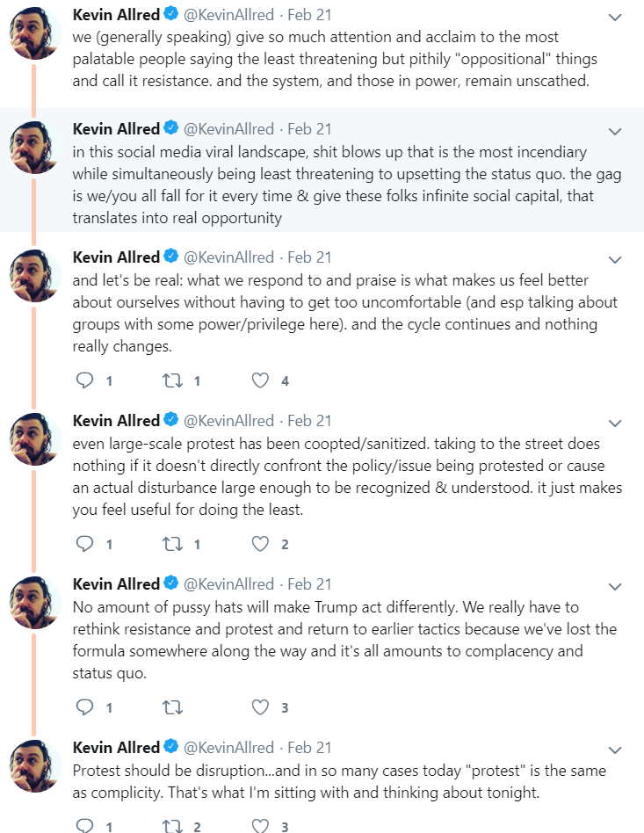Retweet the 'Protest should be disruption' tweet
This screenshot has width=644, height=833.
pyautogui.click(x=173, y=826)
